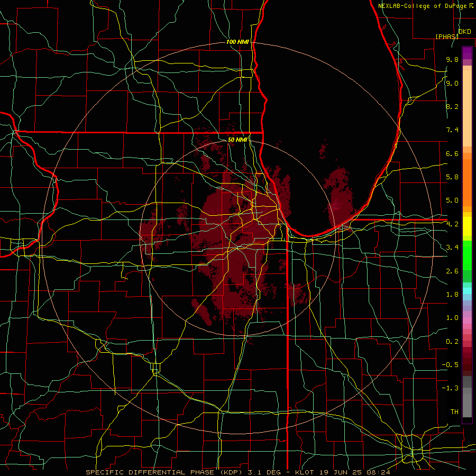Click the -0.5 scale value
Viewport: 476px width, 476px height.
(x=450, y=365)
